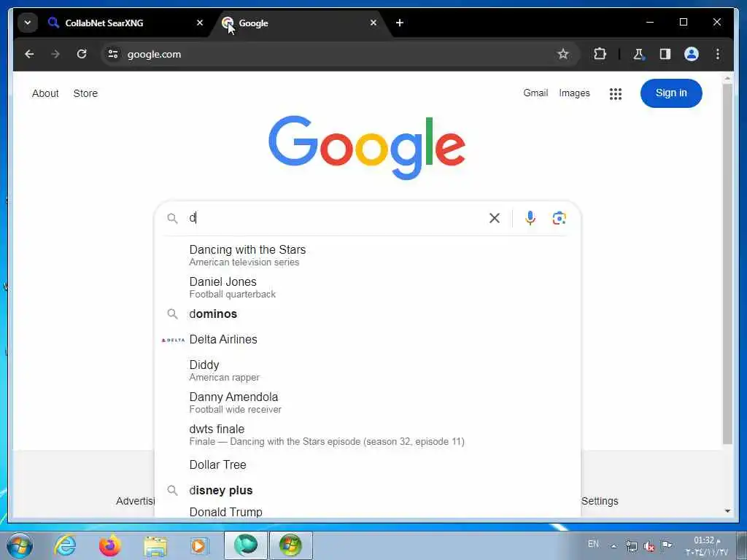This screenshot has width=747, height=560.
Task: Open the EN language indicator
Action: pos(593,544)
